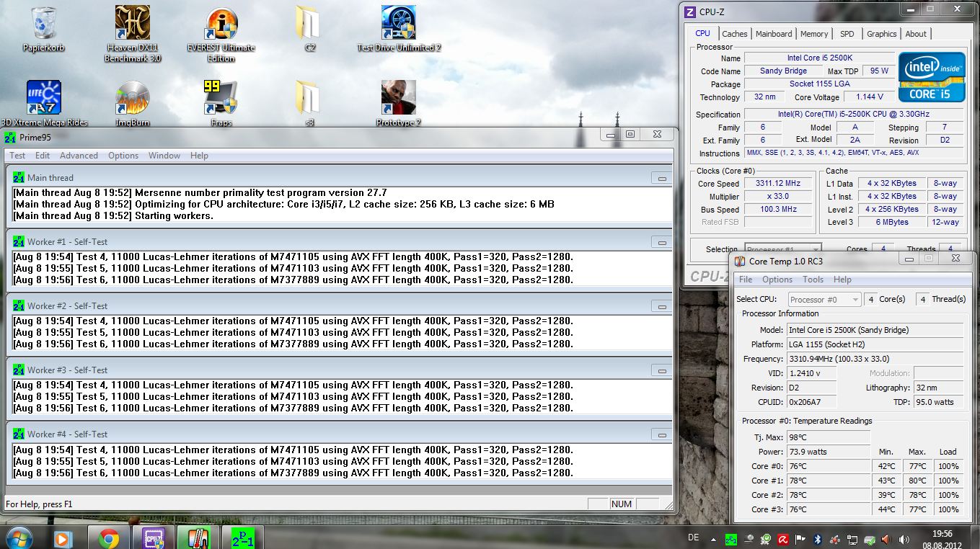Image resolution: width=980 pixels, height=549 pixels.
Task: Open the Avira red umbrella tray icon
Action: [x=783, y=538]
